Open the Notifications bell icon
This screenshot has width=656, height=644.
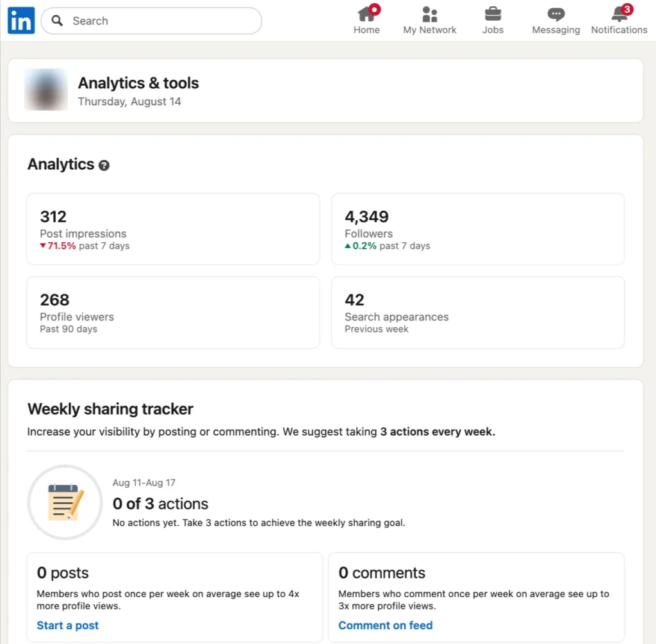619,14
